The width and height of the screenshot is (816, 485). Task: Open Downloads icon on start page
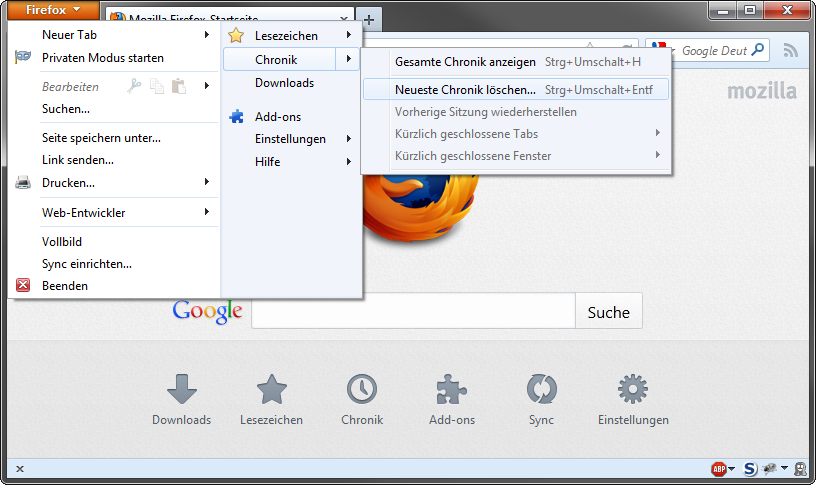pyautogui.click(x=182, y=389)
